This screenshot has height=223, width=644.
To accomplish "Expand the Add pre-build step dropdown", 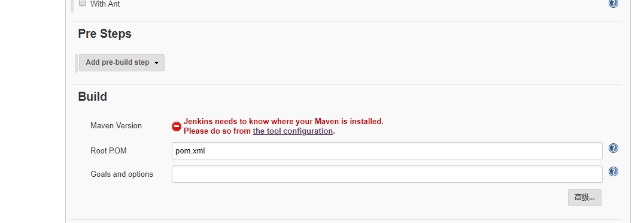I will pos(121,62).
